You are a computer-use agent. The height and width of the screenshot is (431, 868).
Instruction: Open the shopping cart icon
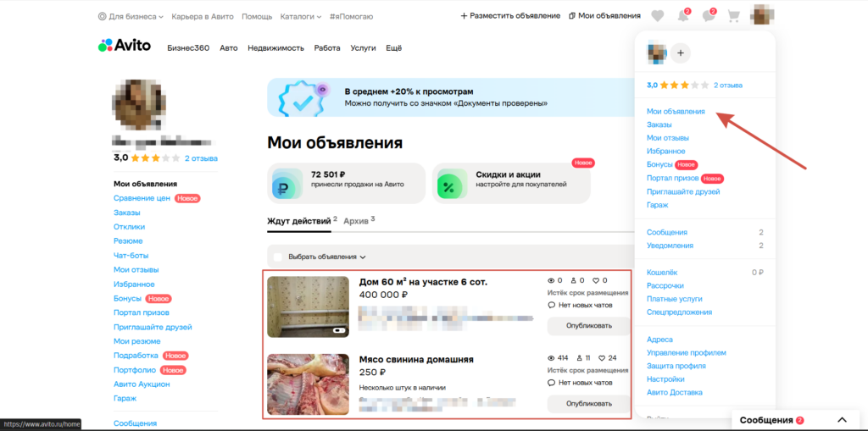tap(733, 16)
